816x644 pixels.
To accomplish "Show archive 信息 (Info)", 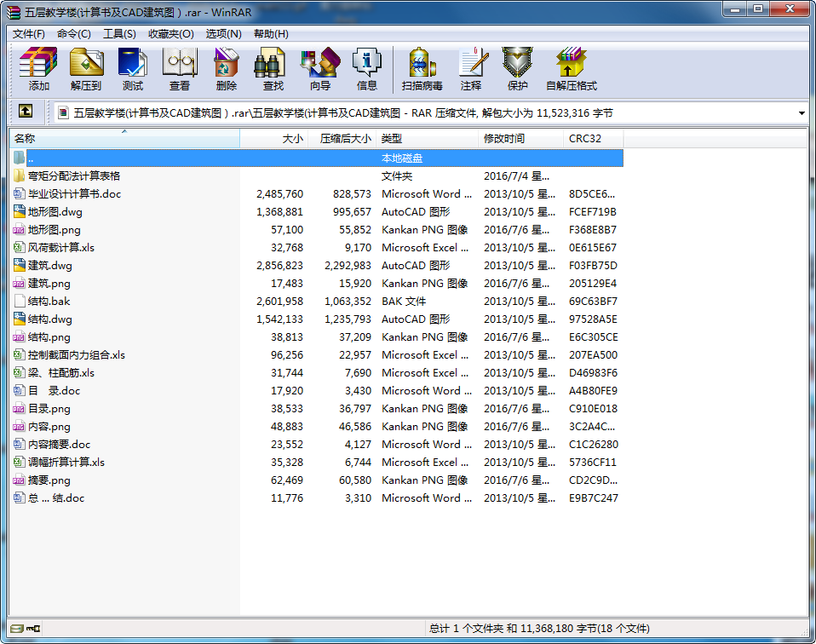I will click(367, 69).
